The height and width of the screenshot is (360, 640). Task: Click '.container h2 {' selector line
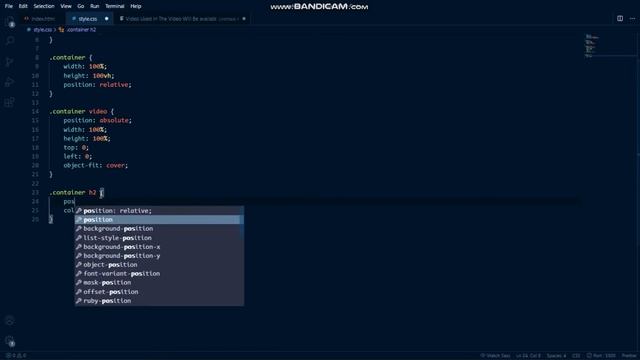coord(77,192)
